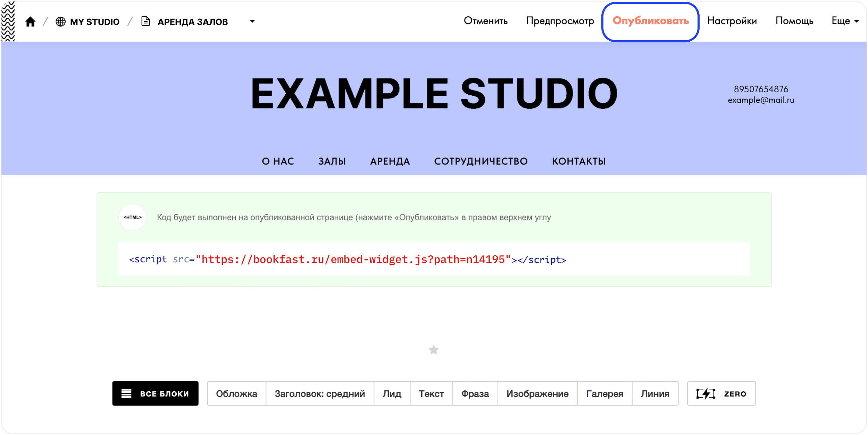This screenshot has width=868, height=435.
Task: Click the ZERO label on the Zero block button
Action: [735, 394]
